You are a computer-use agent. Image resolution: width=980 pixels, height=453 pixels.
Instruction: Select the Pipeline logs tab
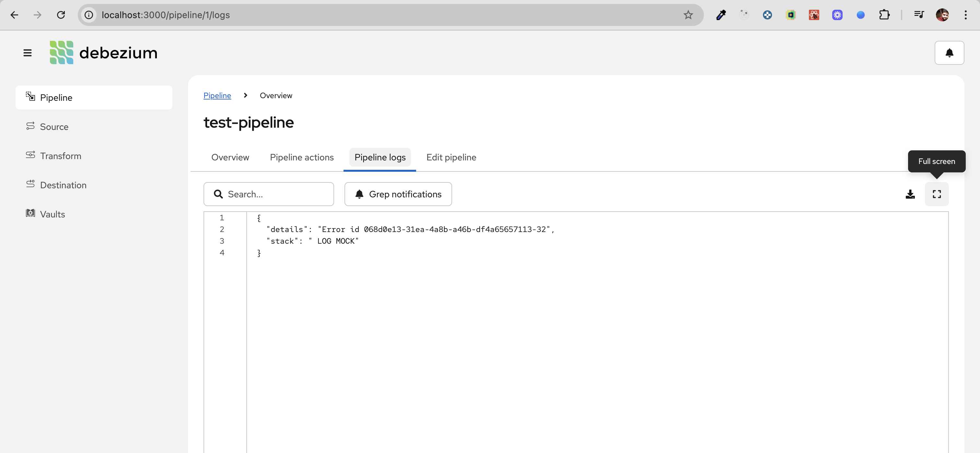click(380, 157)
